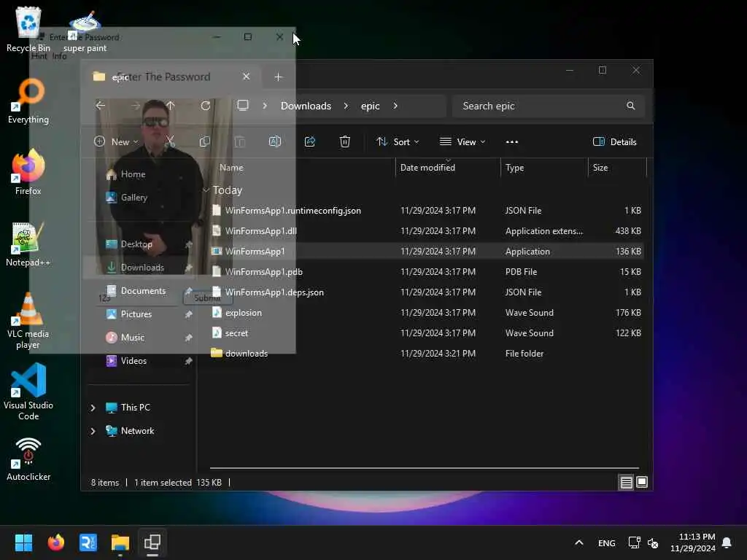
Task: Sort by Type column header
Action: click(514, 168)
